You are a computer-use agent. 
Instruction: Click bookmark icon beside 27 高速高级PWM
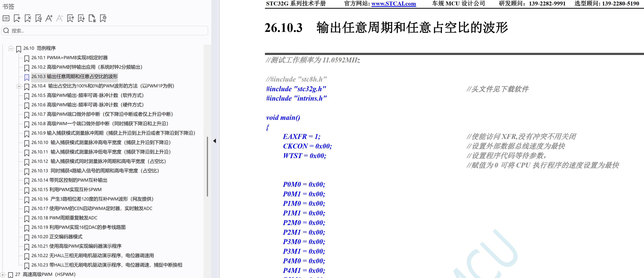click(11, 275)
